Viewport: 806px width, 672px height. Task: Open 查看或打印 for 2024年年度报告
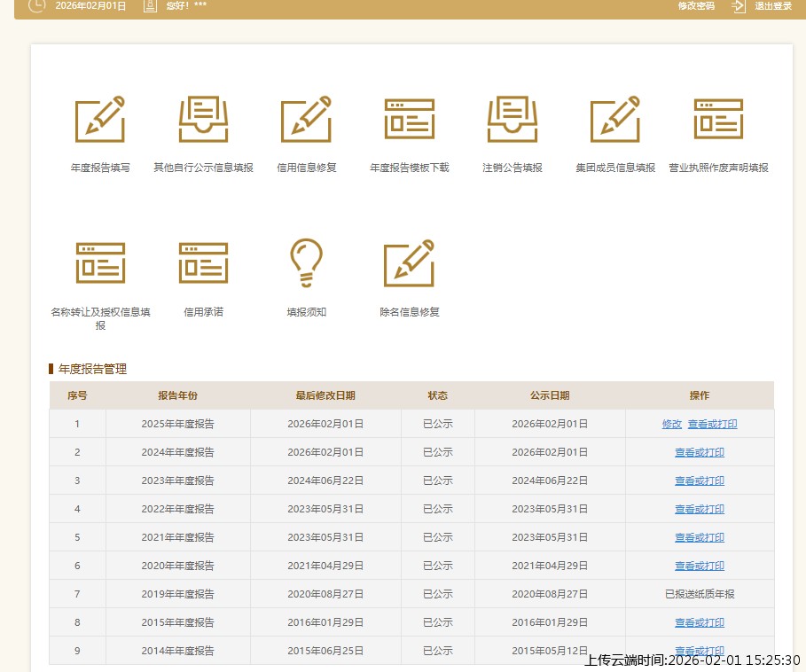click(699, 452)
